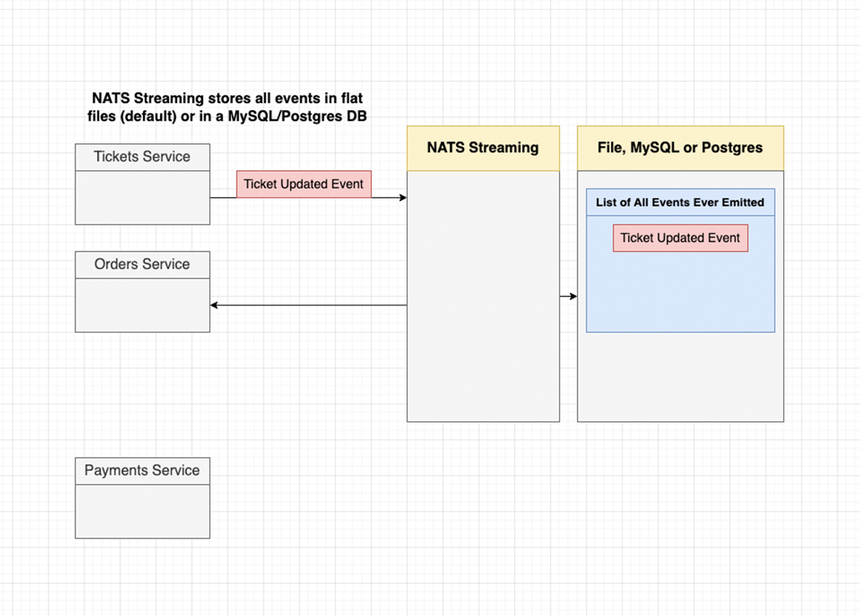
Task: Select the short arrow from NATS Streaming to database
Action: point(568,297)
